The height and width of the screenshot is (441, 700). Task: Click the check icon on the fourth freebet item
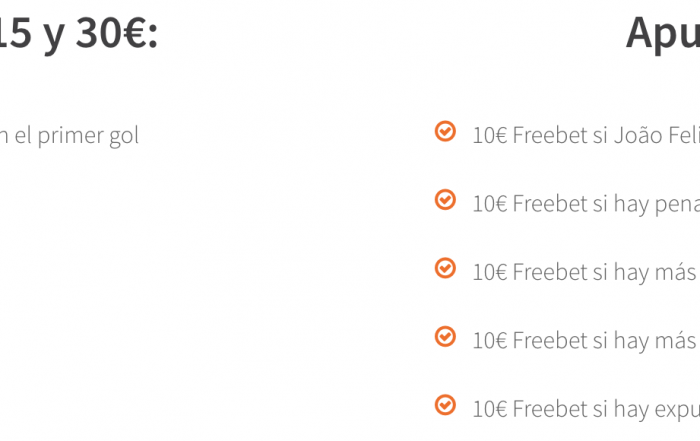[x=445, y=336]
